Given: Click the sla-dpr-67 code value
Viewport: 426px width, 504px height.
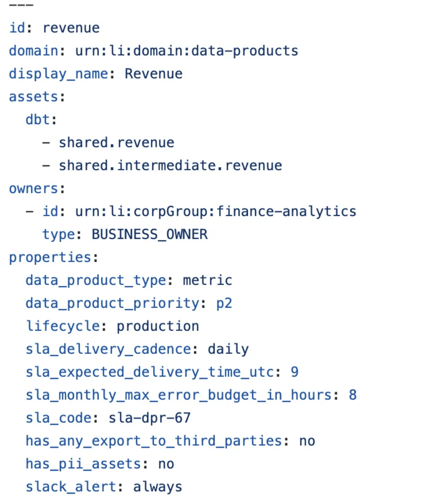Looking at the screenshot, I should (x=150, y=418).
